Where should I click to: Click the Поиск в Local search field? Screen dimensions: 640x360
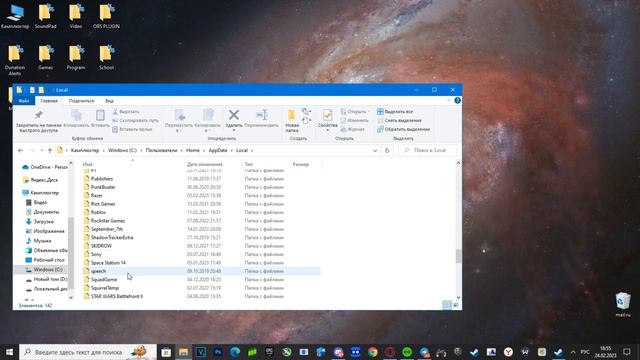(x=428, y=150)
